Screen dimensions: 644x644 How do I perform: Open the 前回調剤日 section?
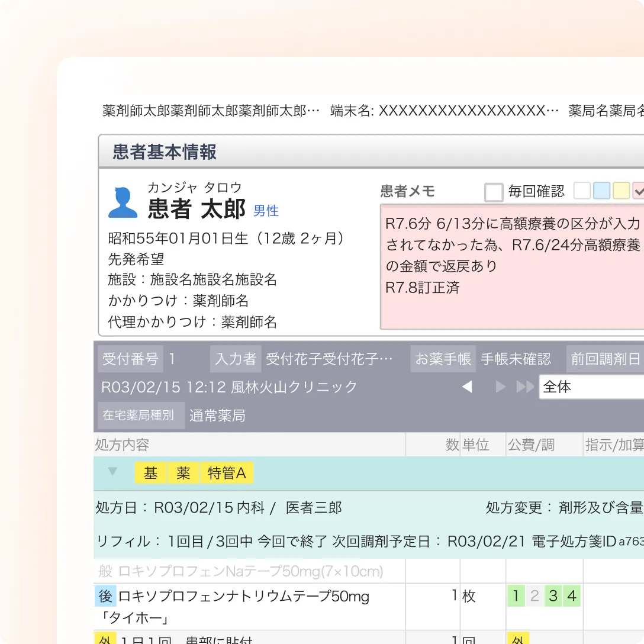[x=605, y=359]
